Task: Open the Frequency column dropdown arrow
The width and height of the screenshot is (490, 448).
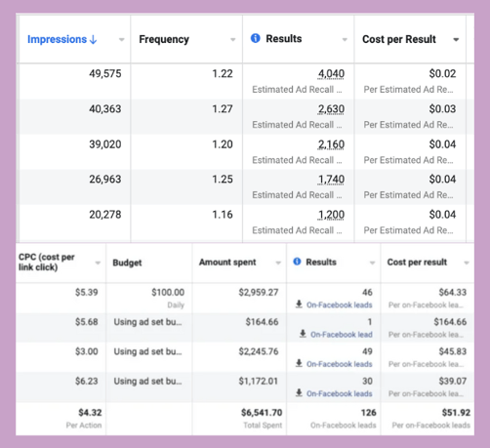Action: 233,40
